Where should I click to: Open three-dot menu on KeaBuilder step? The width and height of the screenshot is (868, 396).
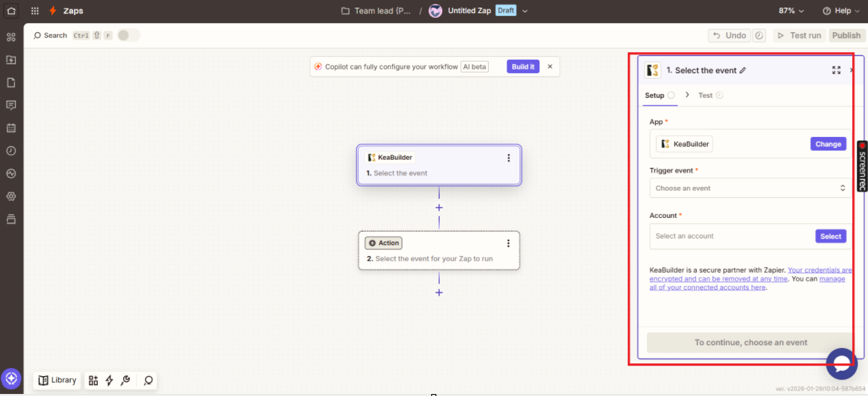pos(508,158)
